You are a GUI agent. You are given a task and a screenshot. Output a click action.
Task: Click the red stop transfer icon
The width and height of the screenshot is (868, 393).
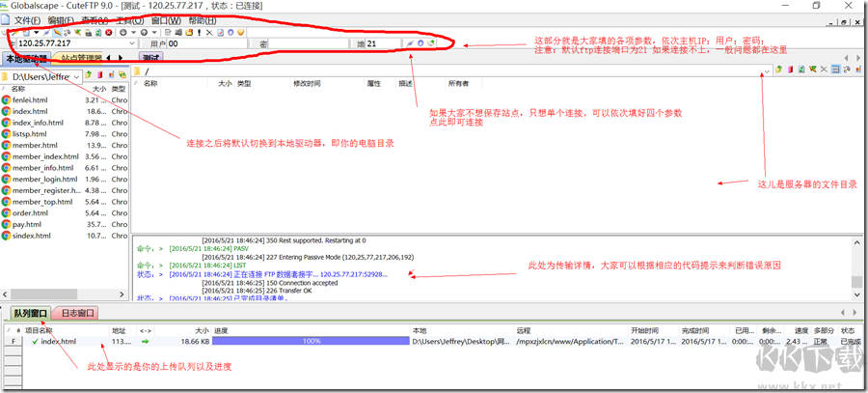(108, 32)
